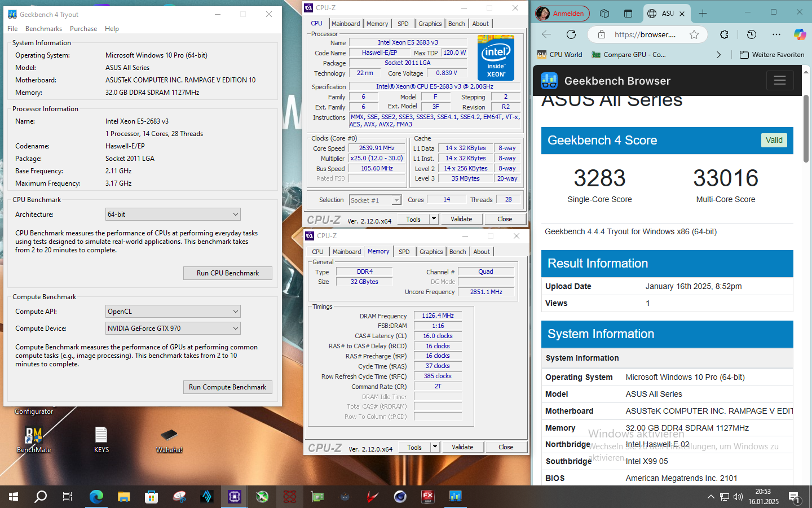Open a new Edge tab
This screenshot has width=812, height=508.
coord(703,14)
